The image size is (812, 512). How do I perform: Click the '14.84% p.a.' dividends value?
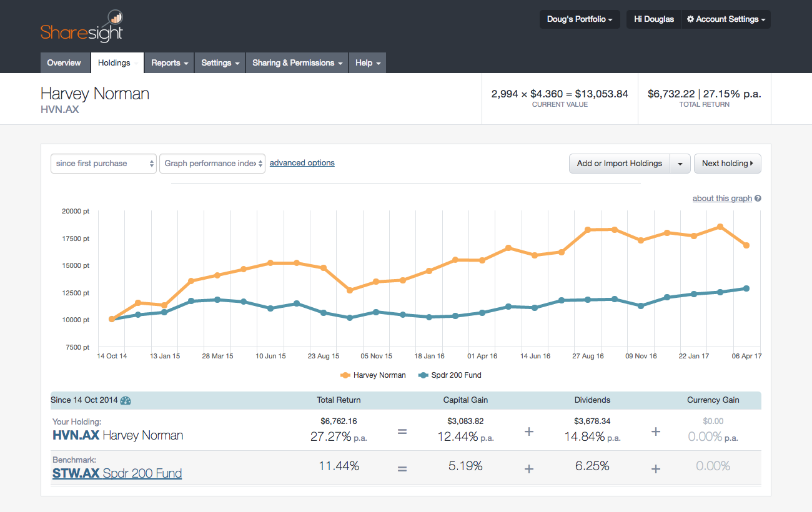point(592,437)
